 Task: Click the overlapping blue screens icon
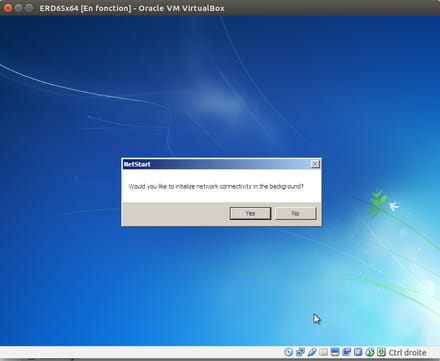[347, 352]
